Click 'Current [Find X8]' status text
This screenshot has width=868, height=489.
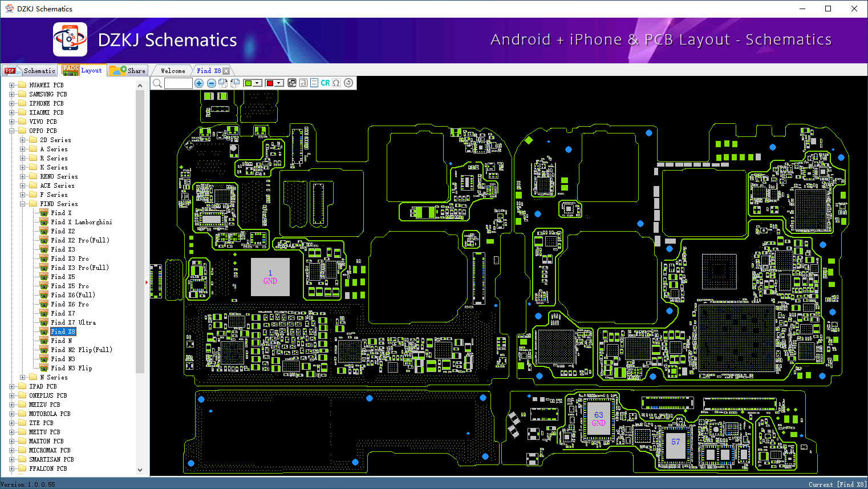pos(837,484)
